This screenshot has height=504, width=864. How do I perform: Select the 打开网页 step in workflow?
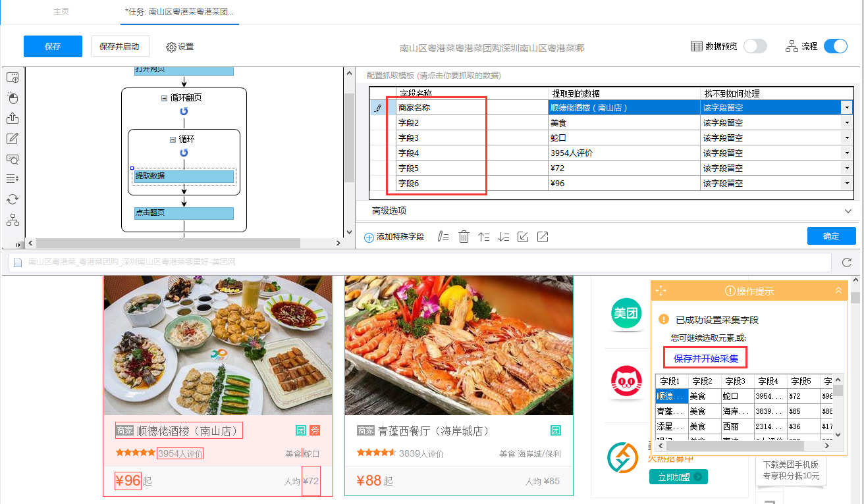click(x=184, y=70)
